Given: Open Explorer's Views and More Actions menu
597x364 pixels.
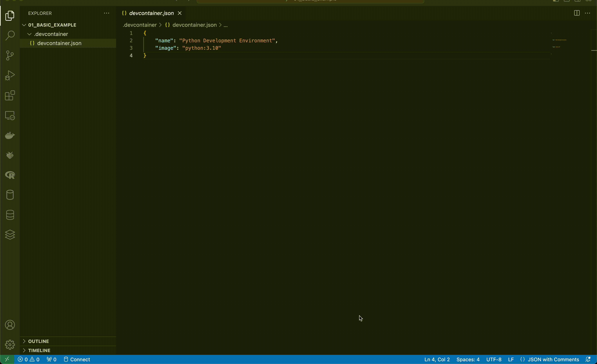Looking at the screenshot, I should coord(107,13).
